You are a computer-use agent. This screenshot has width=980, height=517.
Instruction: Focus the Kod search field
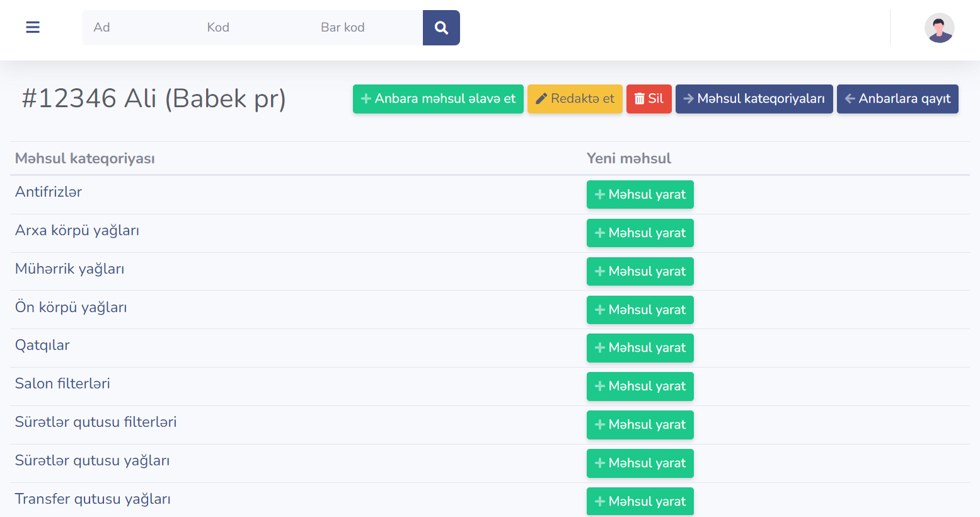tap(252, 28)
